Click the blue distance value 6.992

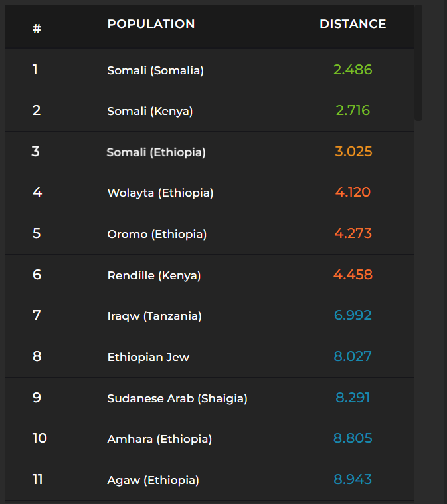pos(353,316)
